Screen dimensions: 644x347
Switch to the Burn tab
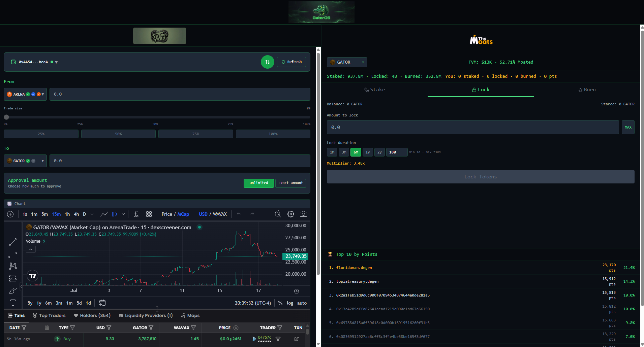pyautogui.click(x=587, y=90)
